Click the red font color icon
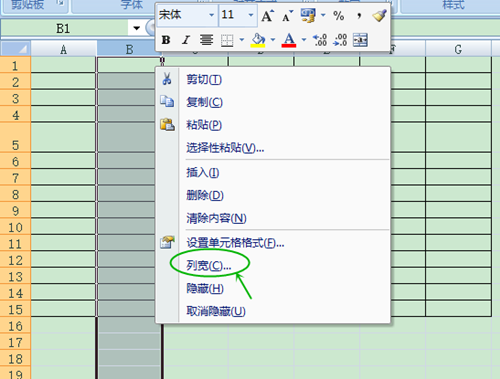This screenshot has width=500, height=379. [x=289, y=40]
